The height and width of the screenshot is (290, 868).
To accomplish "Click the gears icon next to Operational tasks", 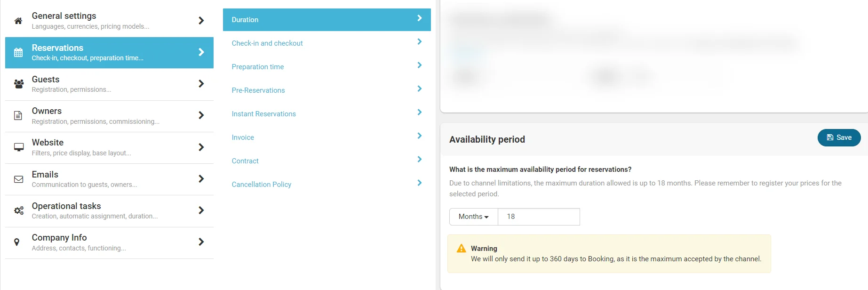I will pos(19,210).
